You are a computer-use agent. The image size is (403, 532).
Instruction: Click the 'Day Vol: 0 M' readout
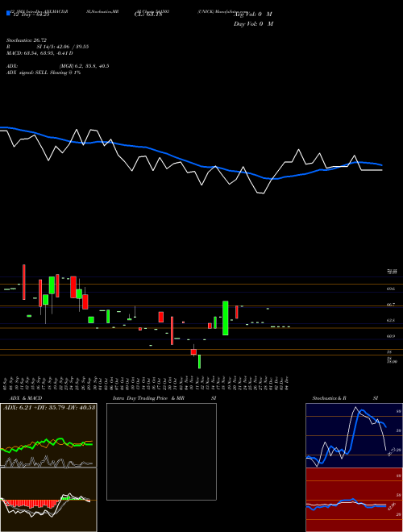tap(253, 24)
